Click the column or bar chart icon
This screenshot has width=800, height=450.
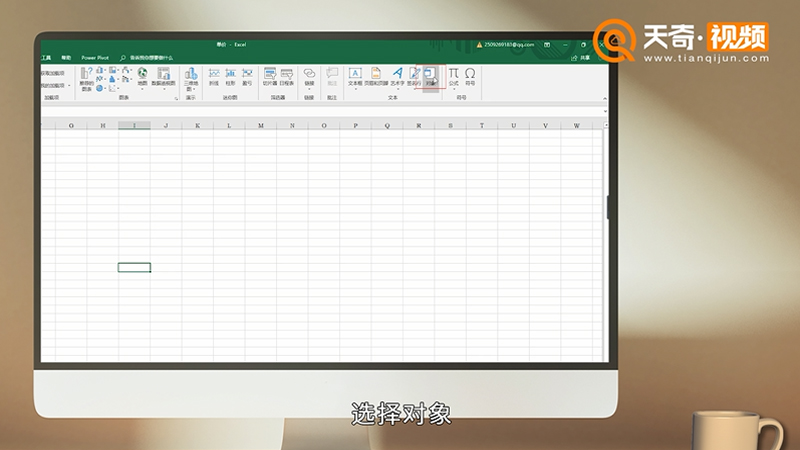click(99, 70)
